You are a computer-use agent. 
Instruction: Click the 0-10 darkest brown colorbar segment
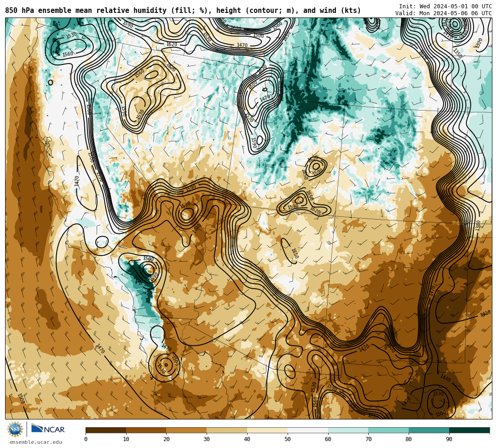(x=106, y=431)
